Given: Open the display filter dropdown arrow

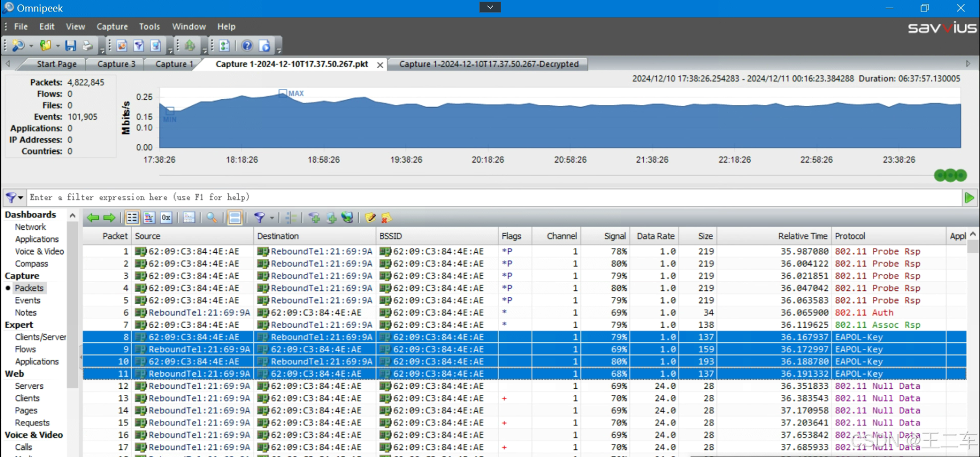Looking at the screenshot, I should (272, 218).
